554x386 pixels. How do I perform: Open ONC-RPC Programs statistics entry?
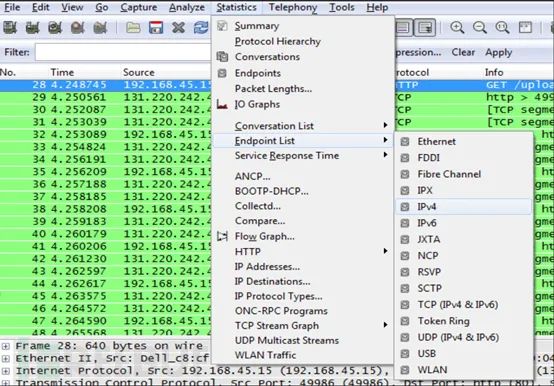click(x=281, y=311)
